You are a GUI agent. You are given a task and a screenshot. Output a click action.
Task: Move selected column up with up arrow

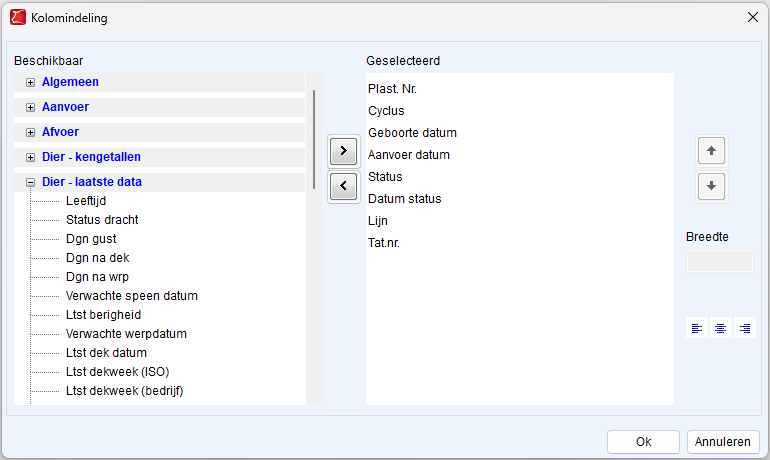[x=711, y=151]
